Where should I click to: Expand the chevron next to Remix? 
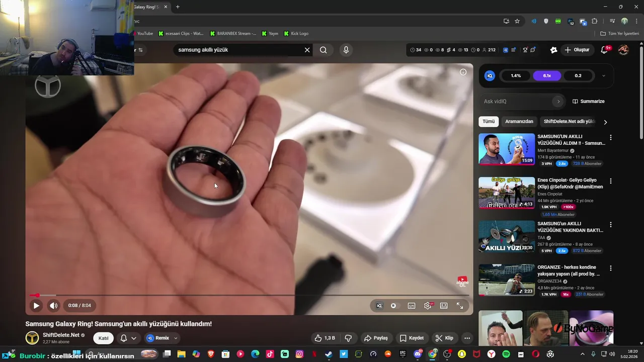click(176, 338)
